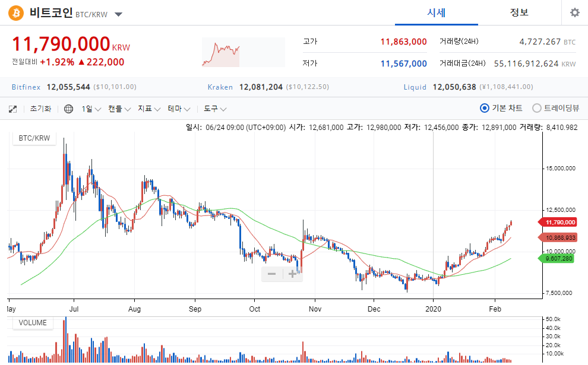
Task: Click the 2020 label on time axis
Action: coord(433,309)
